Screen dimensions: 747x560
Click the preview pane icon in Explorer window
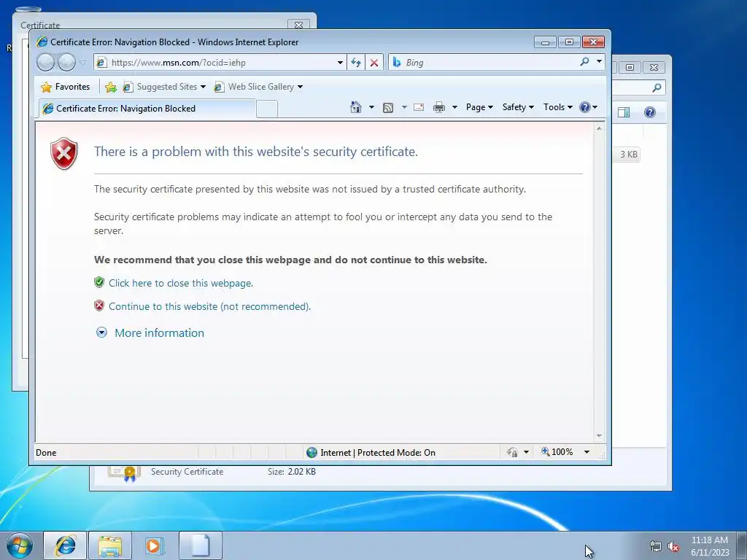click(624, 112)
